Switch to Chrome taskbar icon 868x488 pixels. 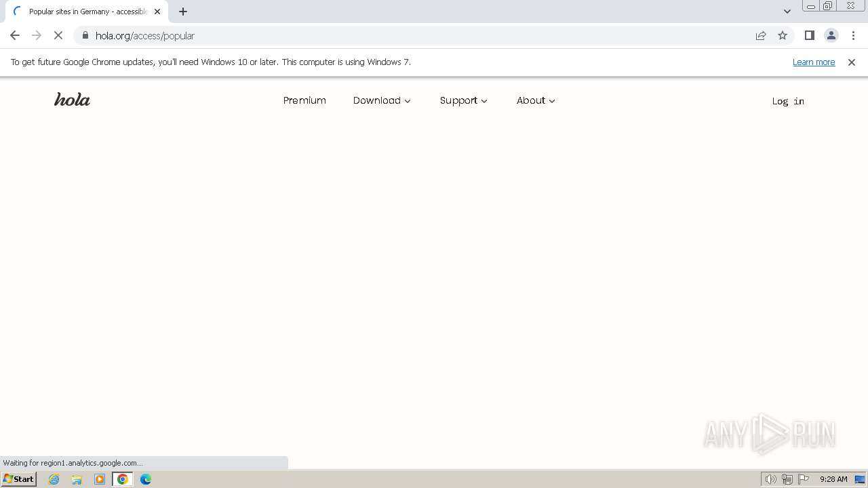pos(123,479)
